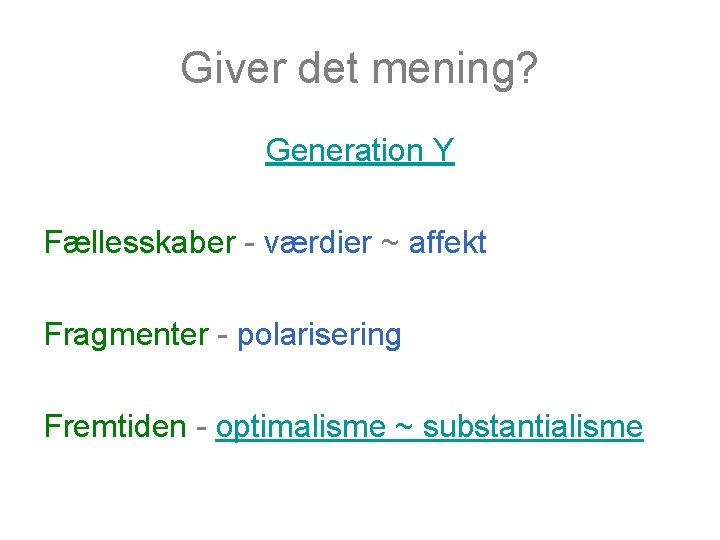720x540 pixels.
Task: Click the green word Fællesskaber
Action: point(140,242)
